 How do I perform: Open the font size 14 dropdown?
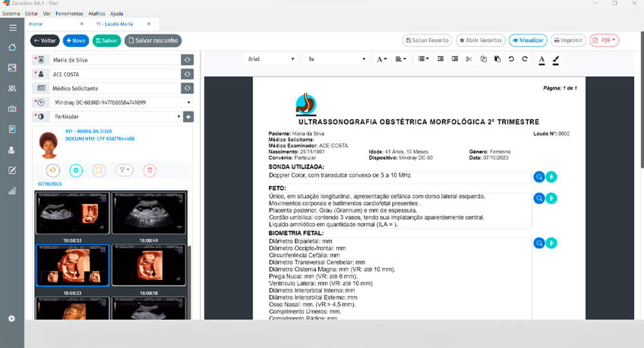(x=336, y=59)
